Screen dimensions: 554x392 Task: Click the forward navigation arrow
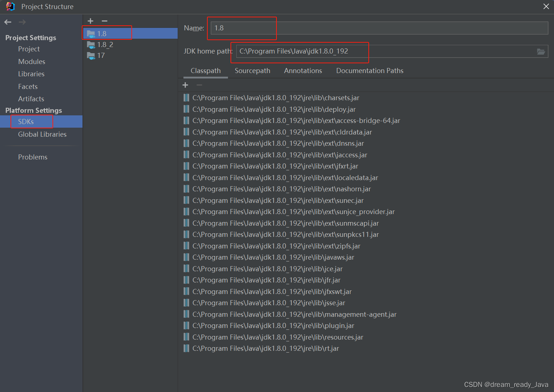(x=22, y=22)
